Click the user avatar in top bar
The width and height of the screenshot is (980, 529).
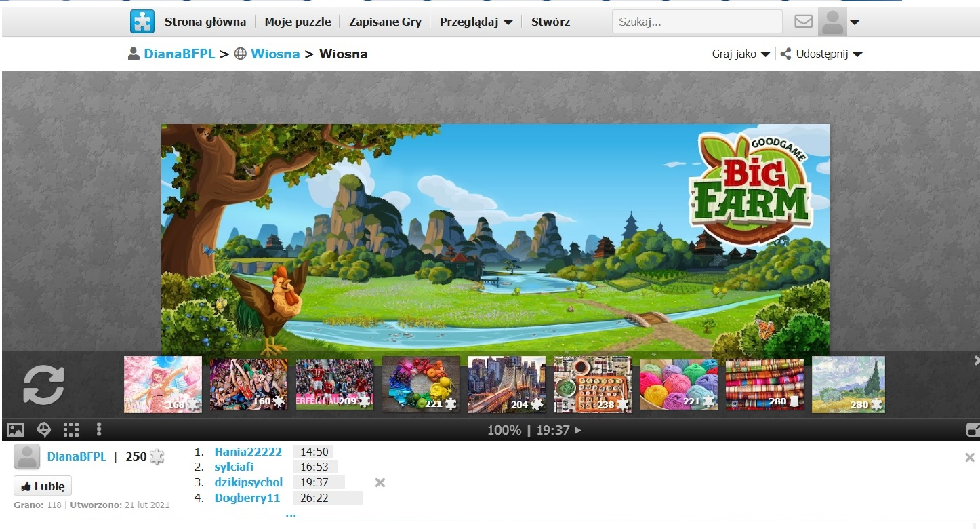[x=832, y=22]
